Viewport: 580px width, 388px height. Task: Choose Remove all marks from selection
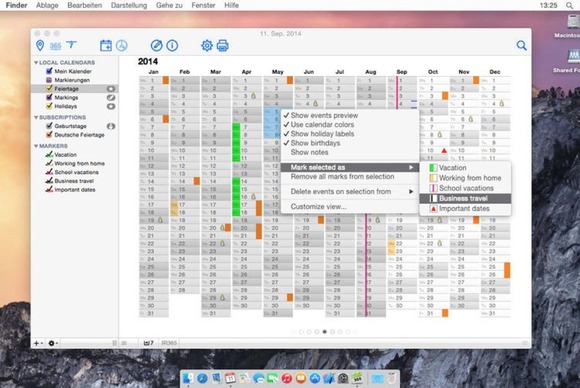350,177
